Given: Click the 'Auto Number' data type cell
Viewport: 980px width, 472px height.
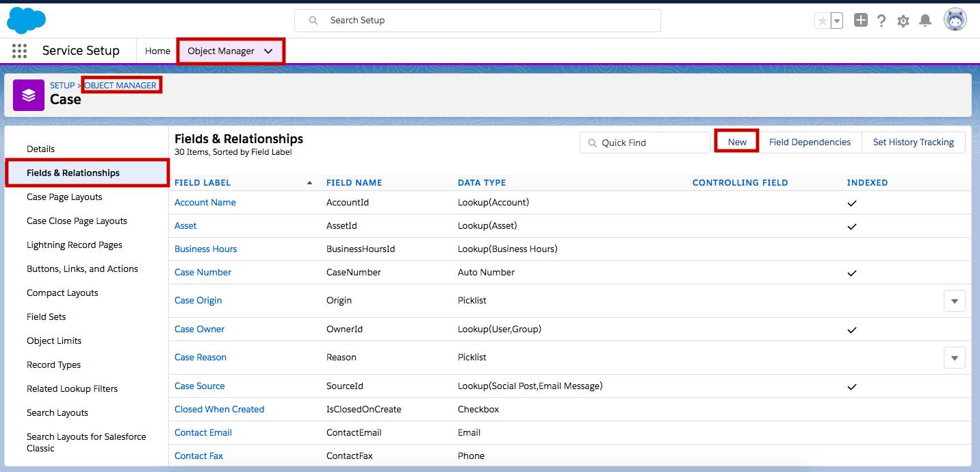Looking at the screenshot, I should (486, 272).
